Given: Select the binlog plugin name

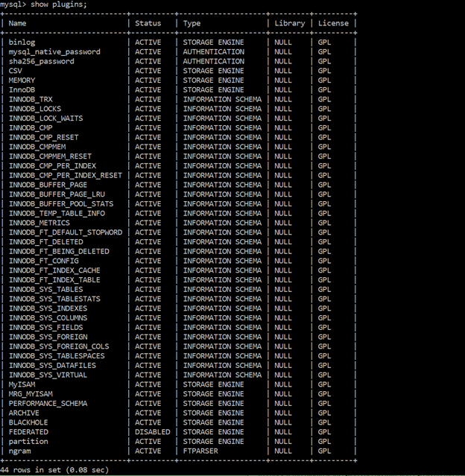Looking at the screenshot, I should pos(22,42).
